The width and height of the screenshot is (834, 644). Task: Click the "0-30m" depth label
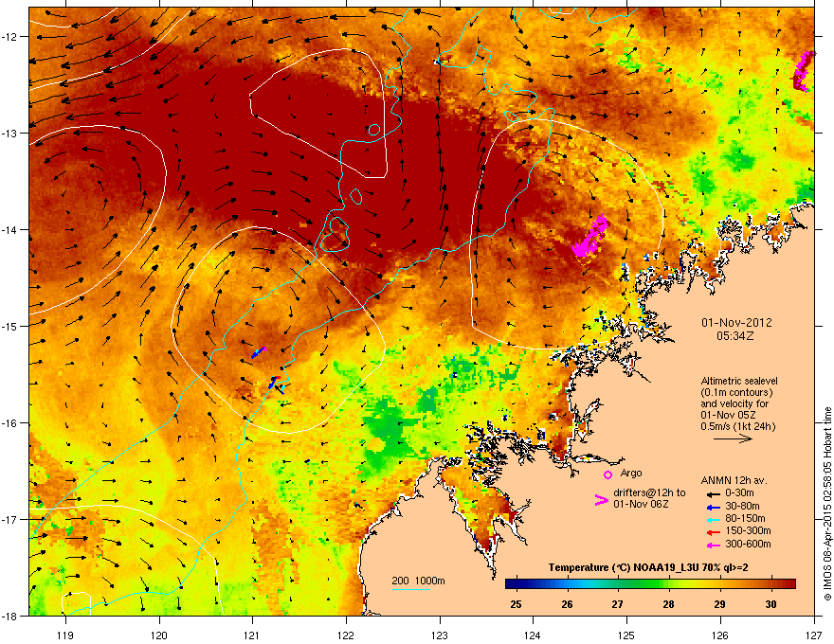(x=740, y=493)
